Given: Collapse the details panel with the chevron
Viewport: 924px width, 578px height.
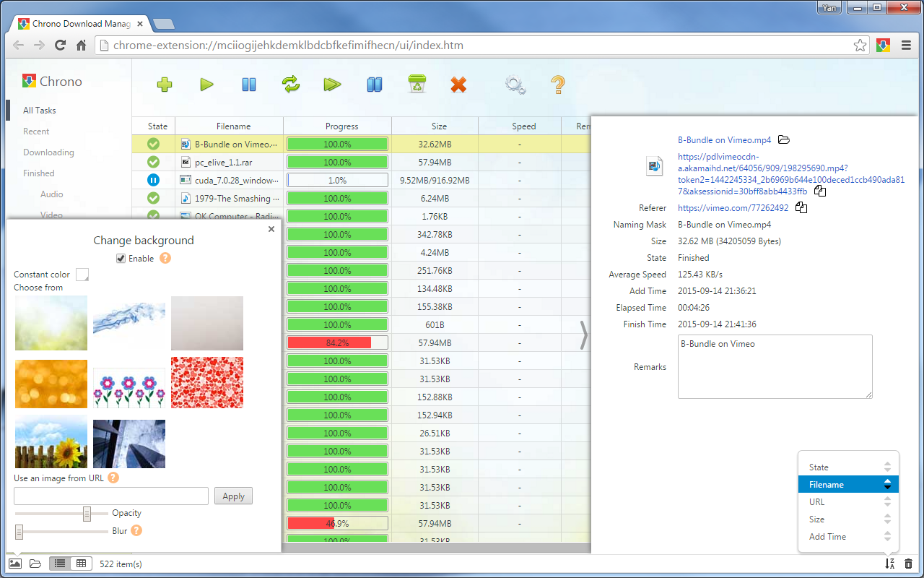Looking at the screenshot, I should point(583,335).
